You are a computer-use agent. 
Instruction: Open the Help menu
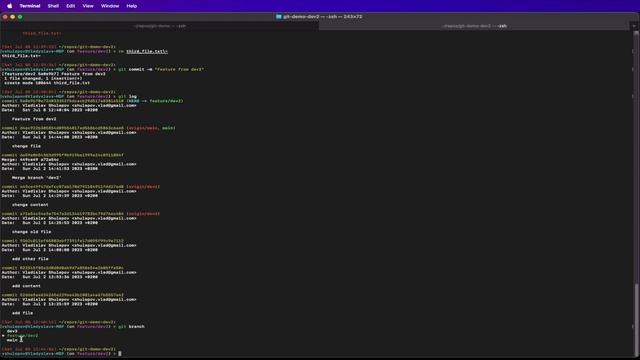coord(131,6)
